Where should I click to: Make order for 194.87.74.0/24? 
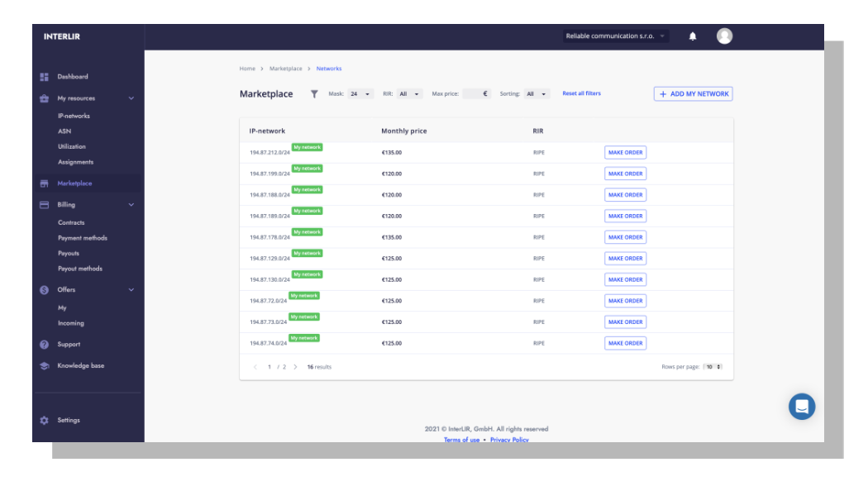pyautogui.click(x=626, y=343)
